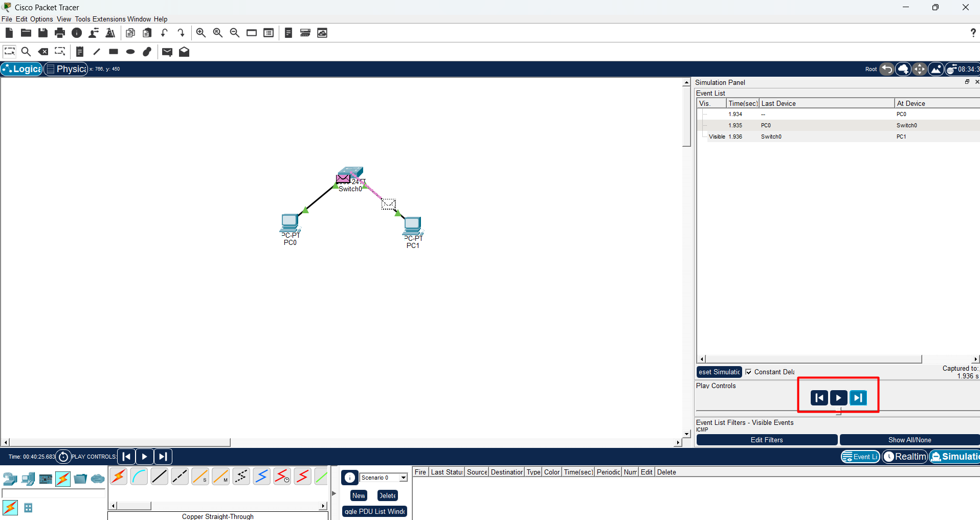The image size is (980, 520).
Task: Switch to the Physical workspace tab
Action: [x=66, y=69]
